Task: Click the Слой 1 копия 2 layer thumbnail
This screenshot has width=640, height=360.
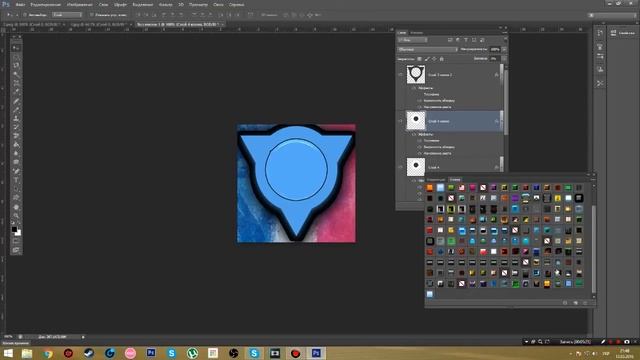Action: coord(416,75)
